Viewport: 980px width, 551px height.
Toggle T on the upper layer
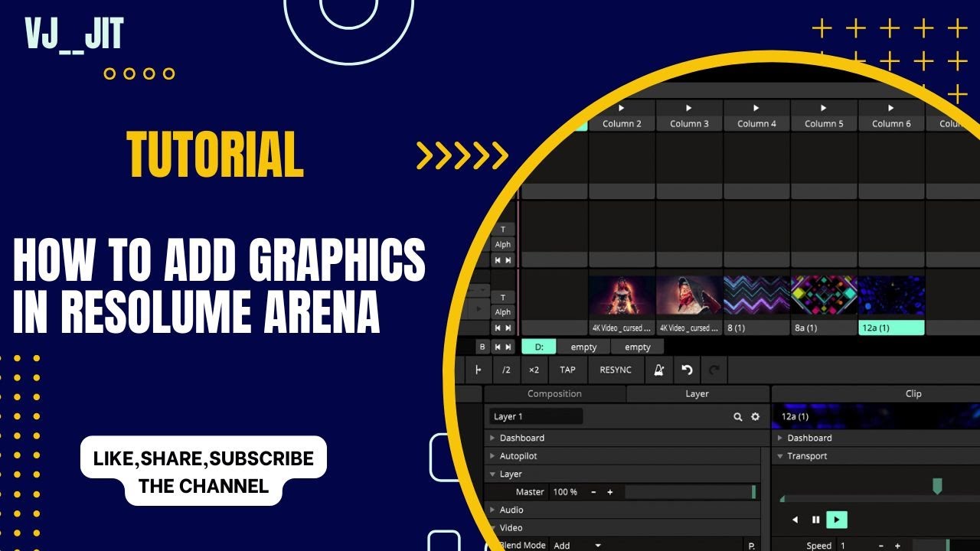[x=503, y=230]
